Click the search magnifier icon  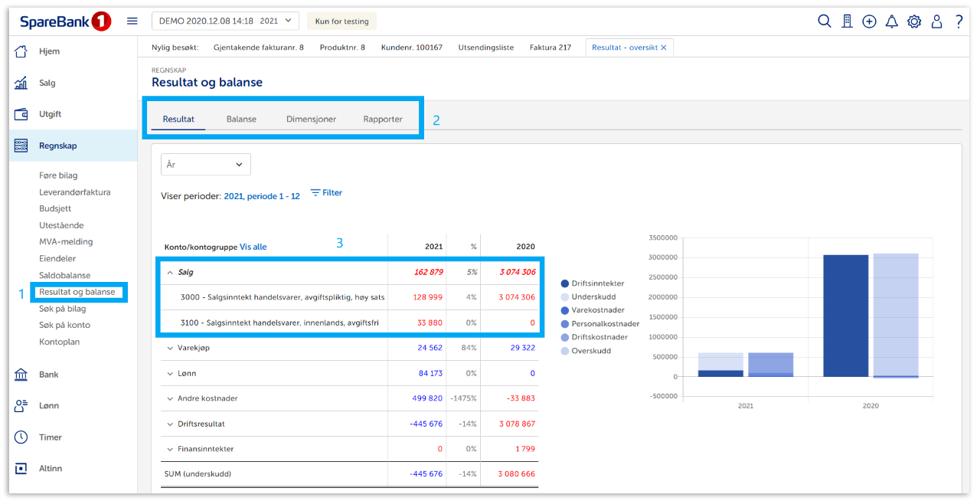pyautogui.click(x=824, y=21)
